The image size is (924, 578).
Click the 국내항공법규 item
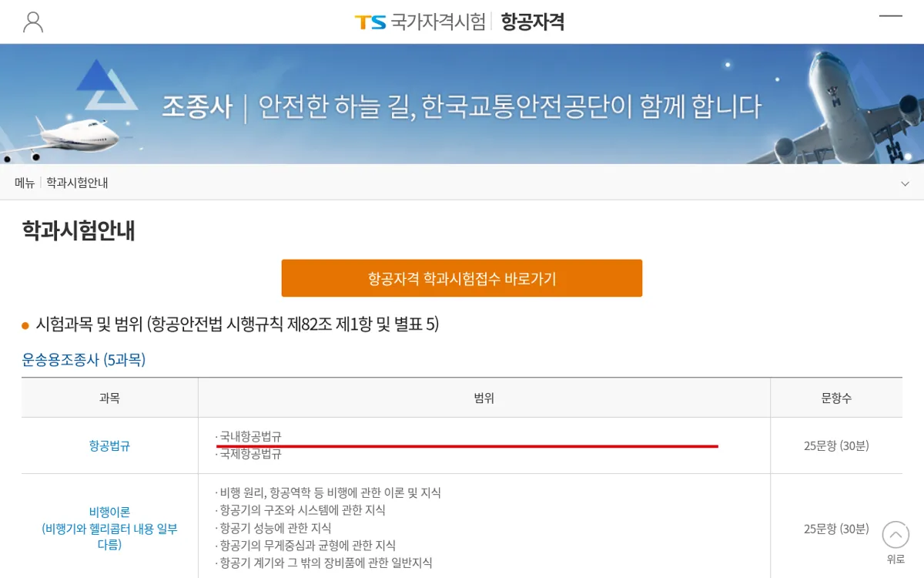(x=249, y=436)
